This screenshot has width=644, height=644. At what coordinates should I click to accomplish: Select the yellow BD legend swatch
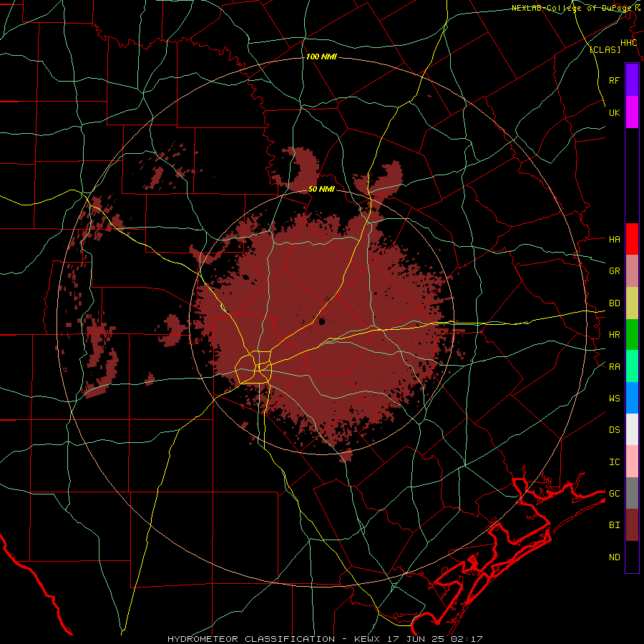[x=632, y=303]
